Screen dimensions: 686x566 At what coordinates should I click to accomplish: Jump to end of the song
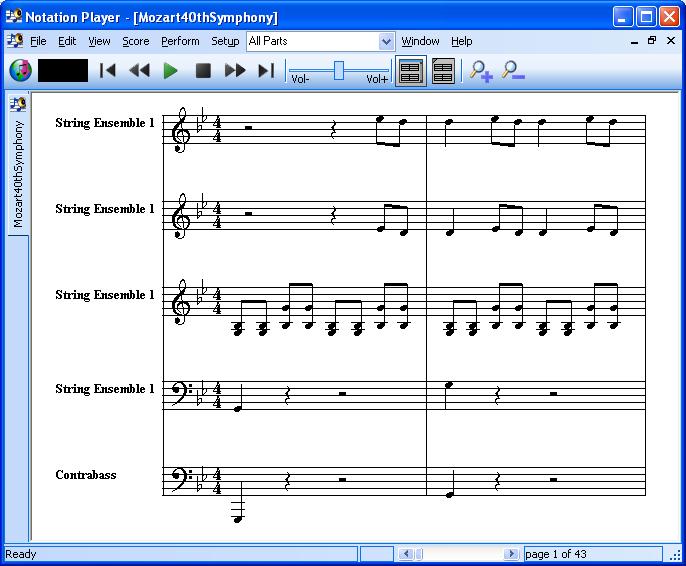click(x=266, y=70)
